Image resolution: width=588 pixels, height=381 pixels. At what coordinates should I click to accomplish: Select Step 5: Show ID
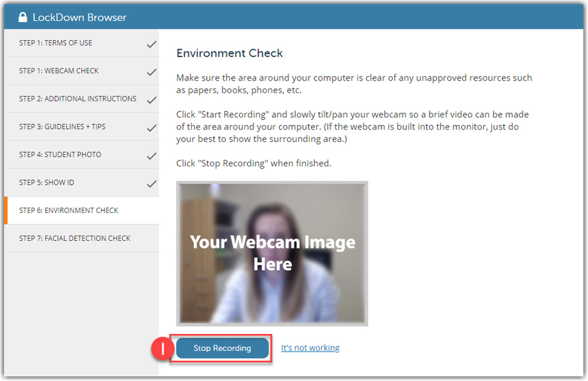(x=47, y=182)
